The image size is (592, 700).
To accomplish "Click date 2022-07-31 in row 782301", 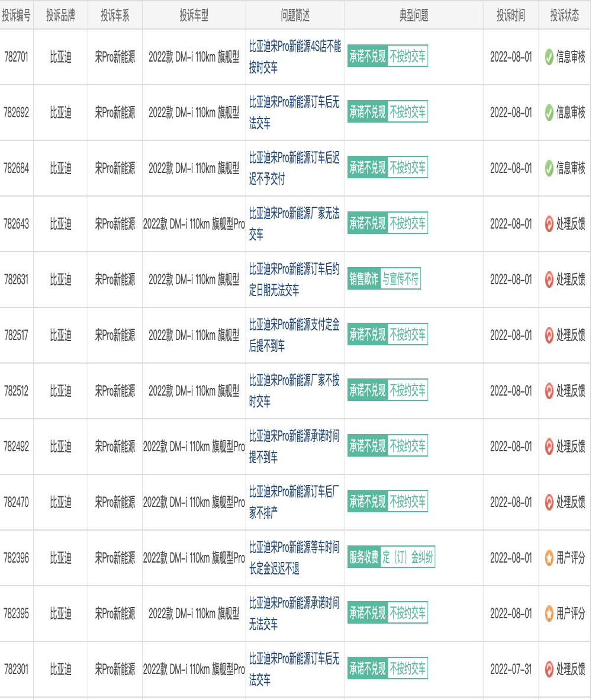I will point(511,669).
